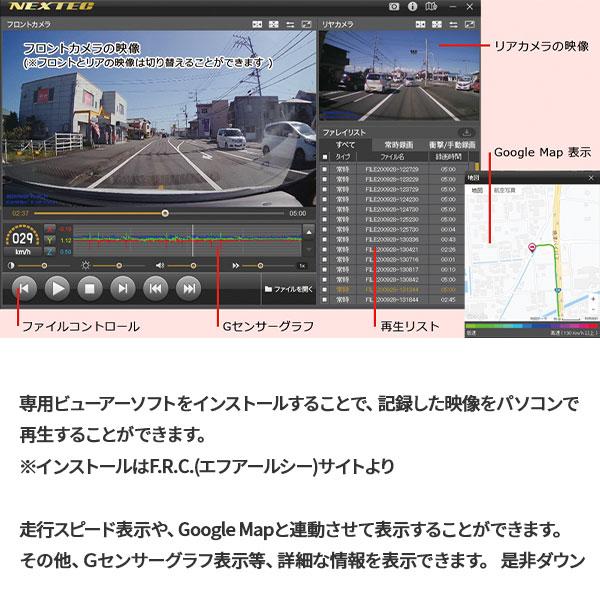This screenshot has height=600, width=600.
Task: Close the map window
Action: 591,178
